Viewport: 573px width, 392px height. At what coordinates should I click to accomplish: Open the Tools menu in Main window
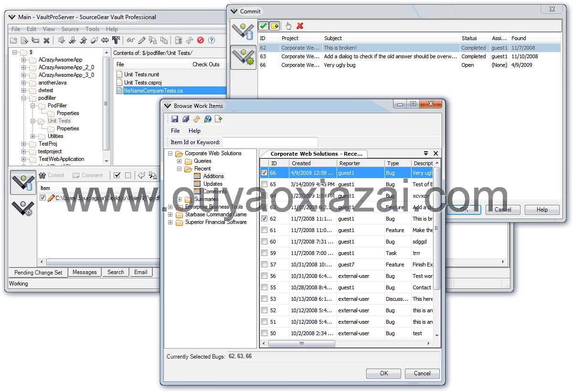pyautogui.click(x=93, y=29)
